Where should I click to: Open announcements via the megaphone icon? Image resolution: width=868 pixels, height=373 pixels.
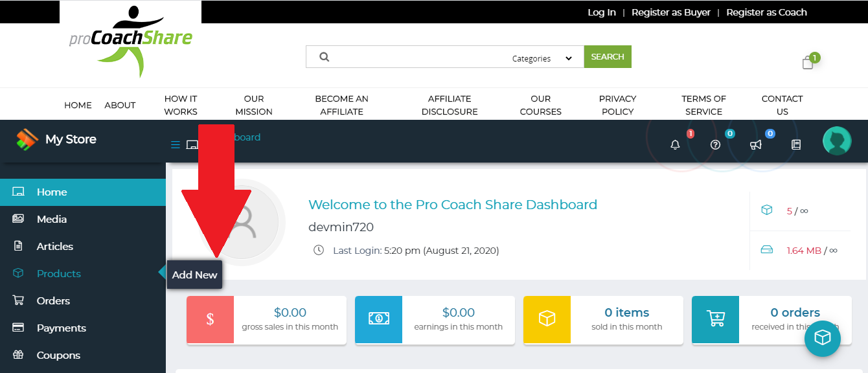(755, 144)
